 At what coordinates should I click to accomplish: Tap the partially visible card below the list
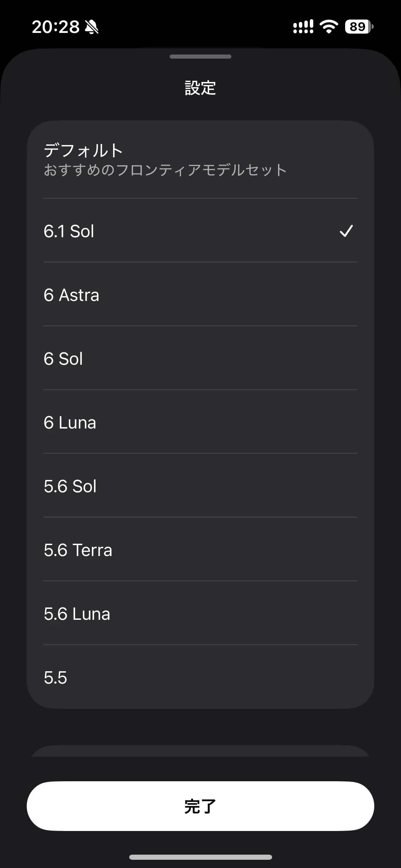click(x=200, y=751)
